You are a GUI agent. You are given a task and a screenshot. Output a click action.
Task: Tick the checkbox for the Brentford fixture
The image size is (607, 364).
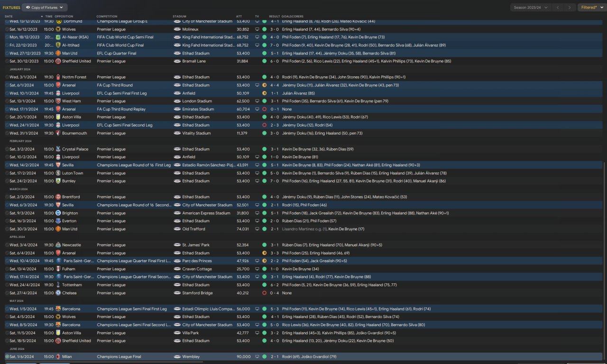[7, 197]
